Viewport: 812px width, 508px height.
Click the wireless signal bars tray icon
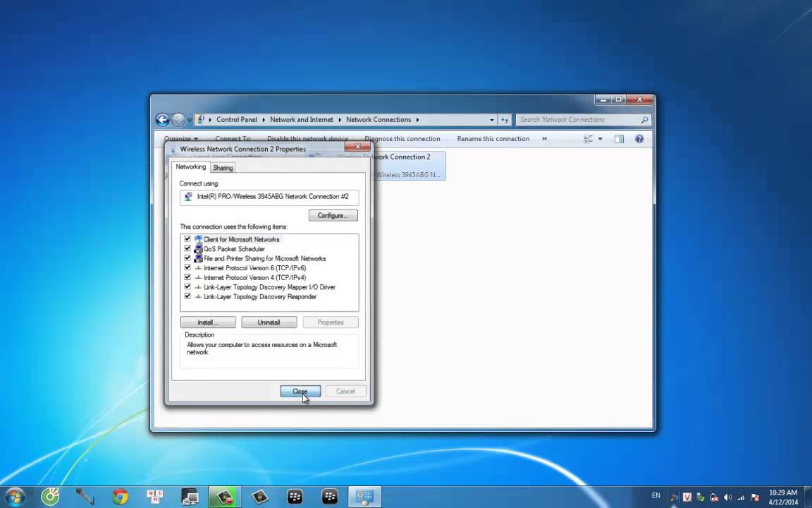[741, 497]
